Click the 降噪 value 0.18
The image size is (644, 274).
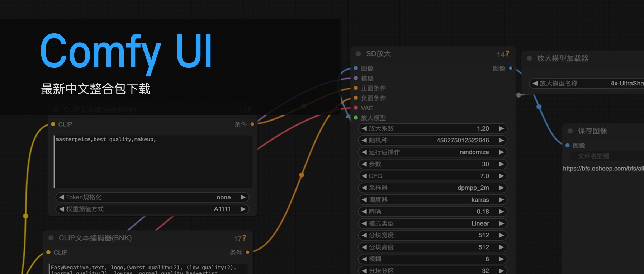483,212
